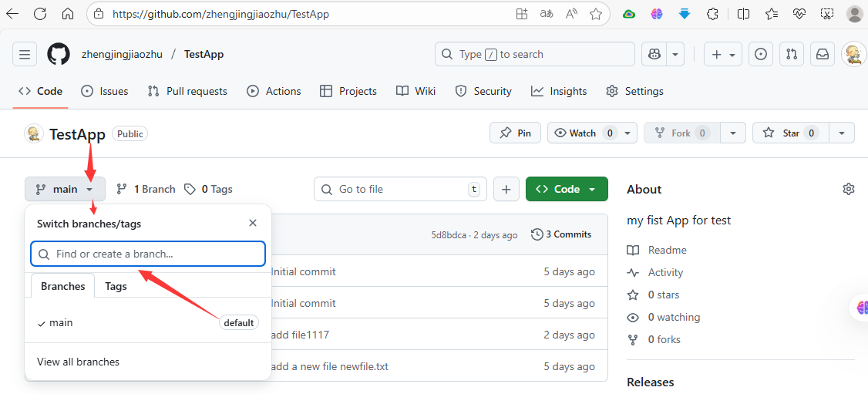This screenshot has width=868, height=394.
Task: Expand the Copilot dropdown arrow
Action: point(675,54)
